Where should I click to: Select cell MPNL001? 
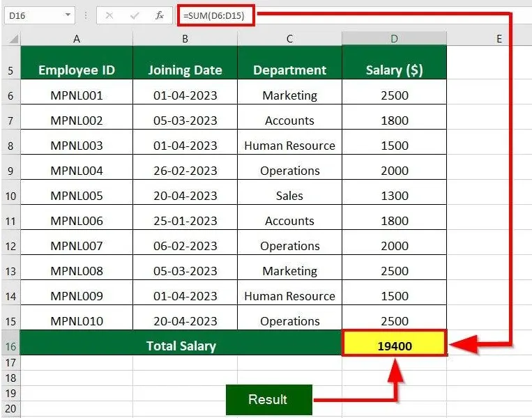(77, 92)
